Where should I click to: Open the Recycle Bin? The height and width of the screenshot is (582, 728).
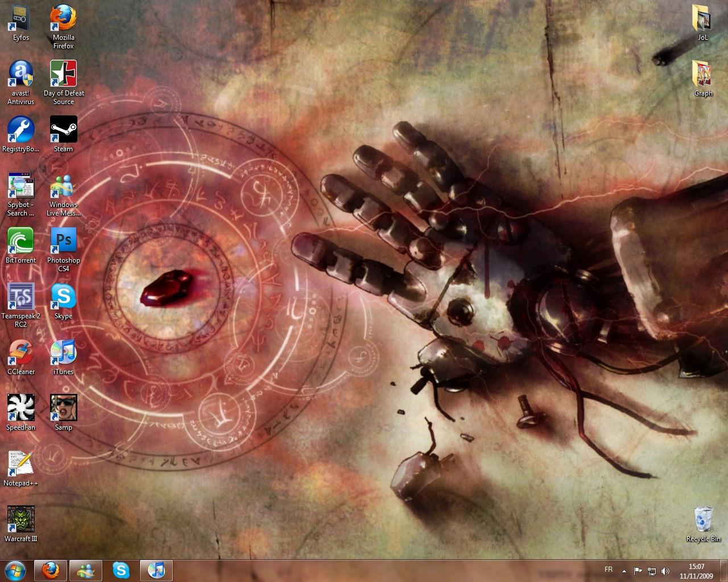(x=703, y=524)
